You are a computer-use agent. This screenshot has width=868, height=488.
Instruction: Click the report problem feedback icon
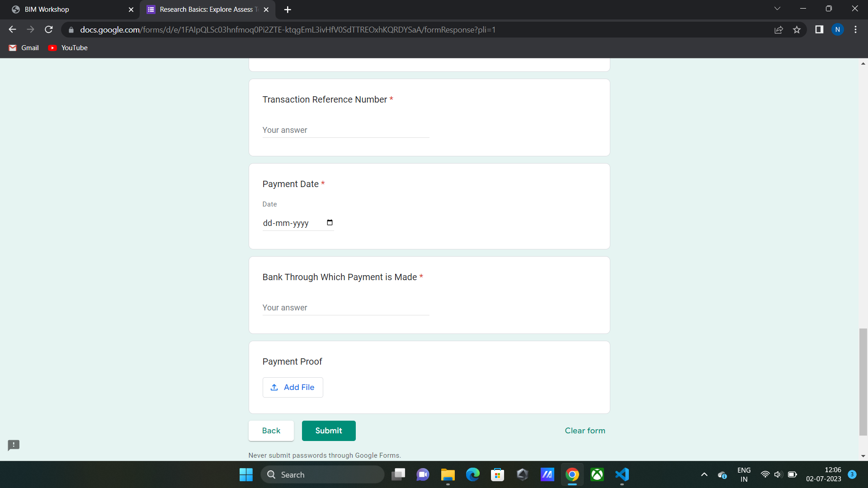(x=14, y=445)
